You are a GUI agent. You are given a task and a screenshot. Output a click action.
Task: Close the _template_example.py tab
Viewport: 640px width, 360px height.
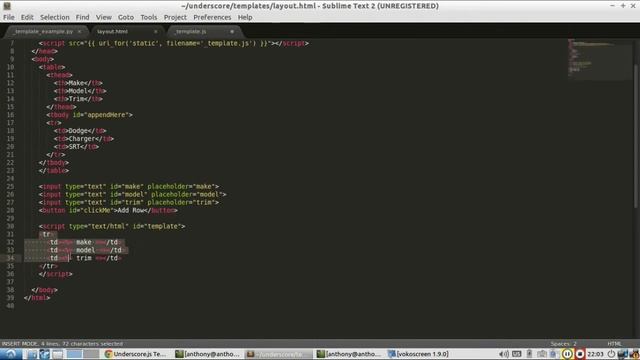[79, 31]
